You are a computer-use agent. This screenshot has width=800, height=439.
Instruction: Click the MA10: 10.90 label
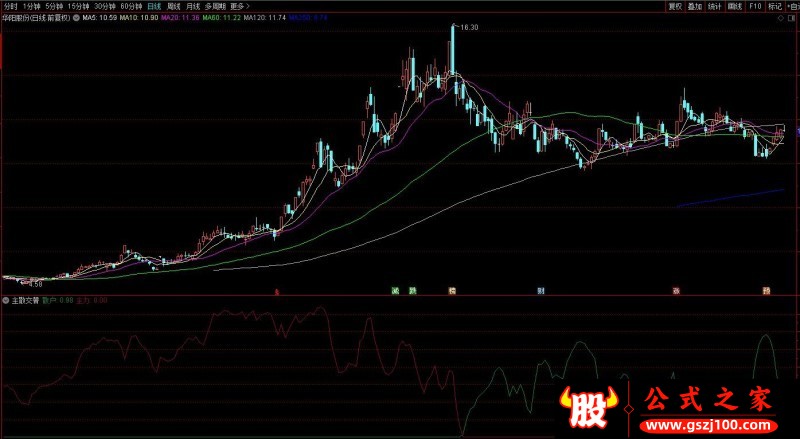tap(139, 18)
